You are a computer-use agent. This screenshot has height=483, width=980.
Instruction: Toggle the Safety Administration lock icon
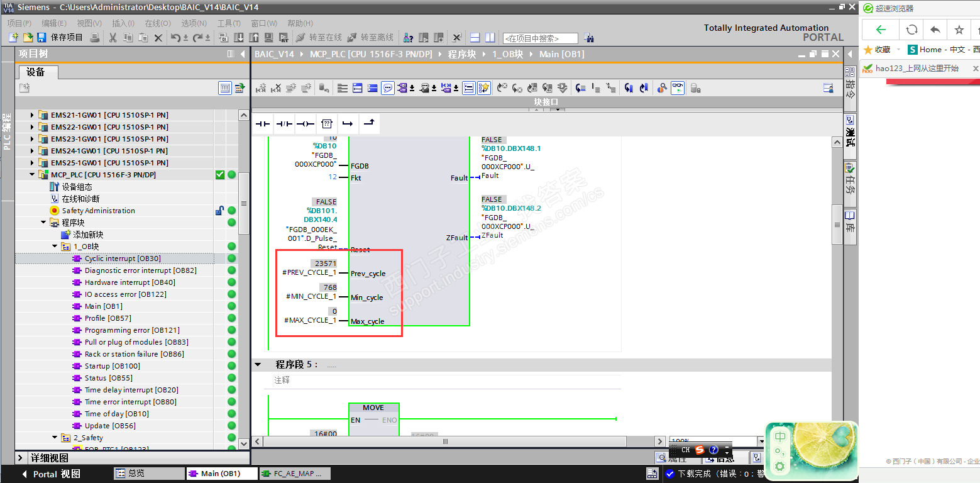tap(219, 211)
